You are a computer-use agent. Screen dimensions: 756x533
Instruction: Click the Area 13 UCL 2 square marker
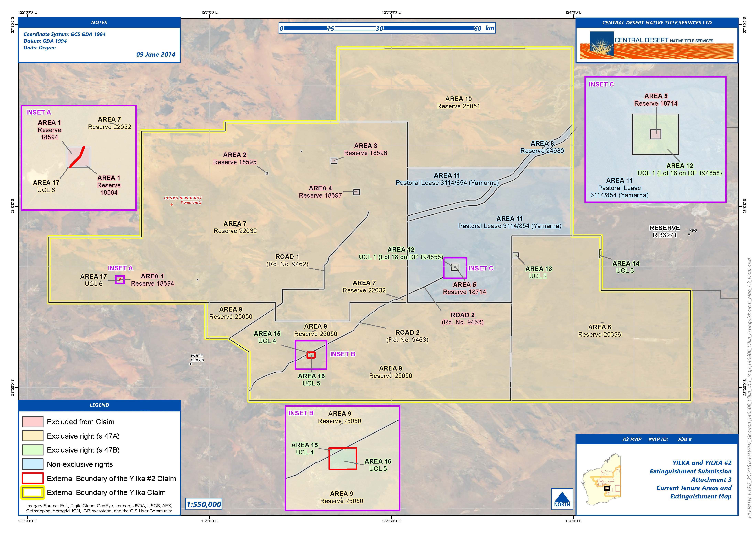click(516, 255)
